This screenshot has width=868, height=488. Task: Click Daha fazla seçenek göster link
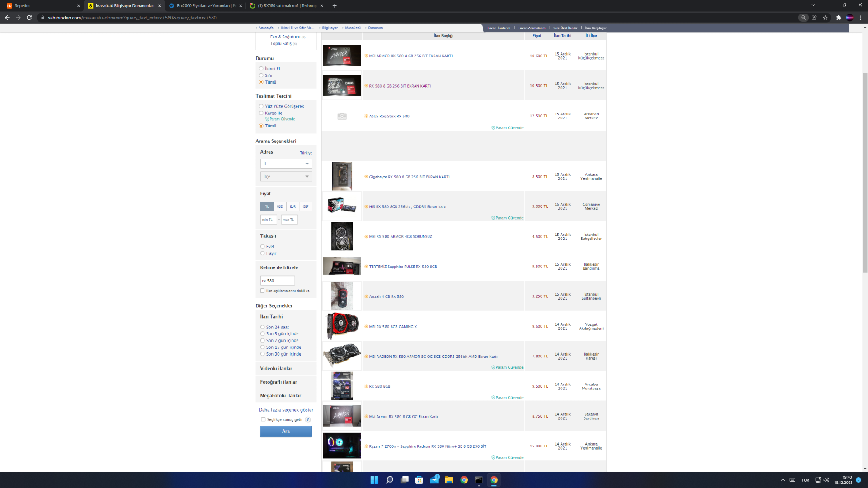[286, 410]
